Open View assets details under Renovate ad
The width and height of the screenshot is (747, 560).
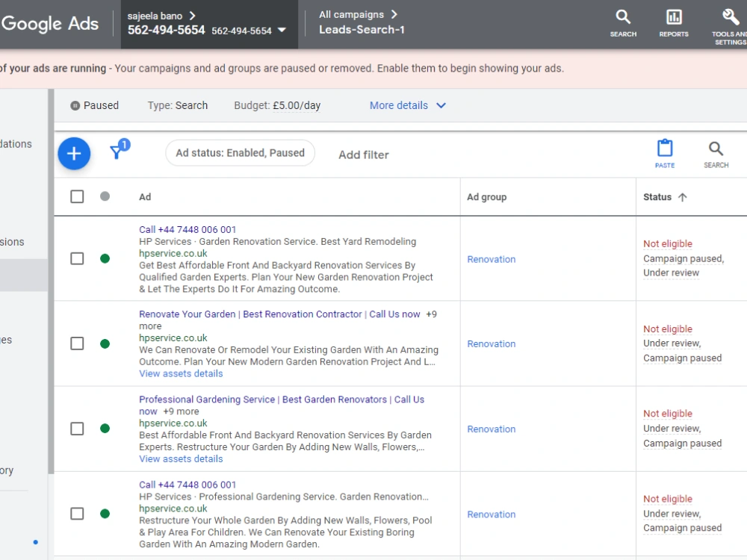click(181, 374)
